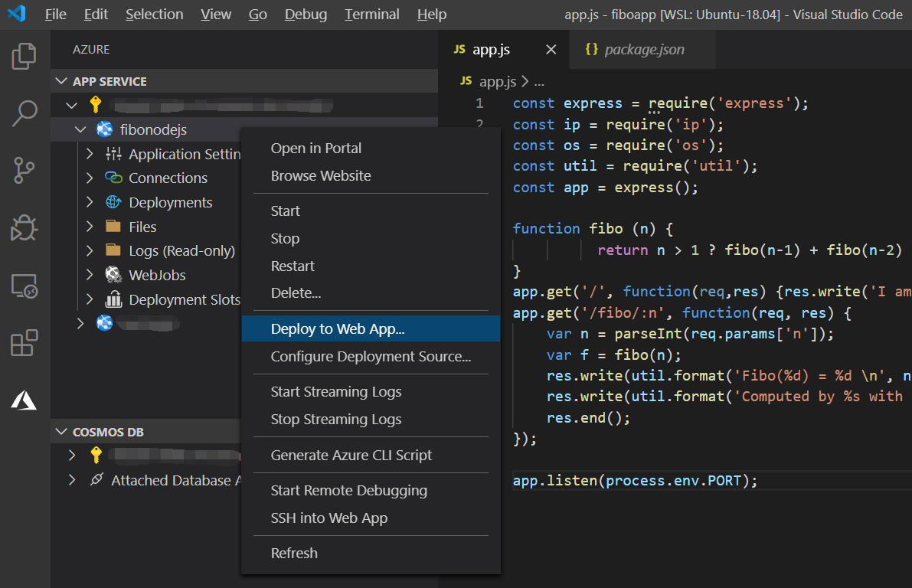The width and height of the screenshot is (912, 588).
Task: Open the Extensions view icon
Action: (25, 343)
